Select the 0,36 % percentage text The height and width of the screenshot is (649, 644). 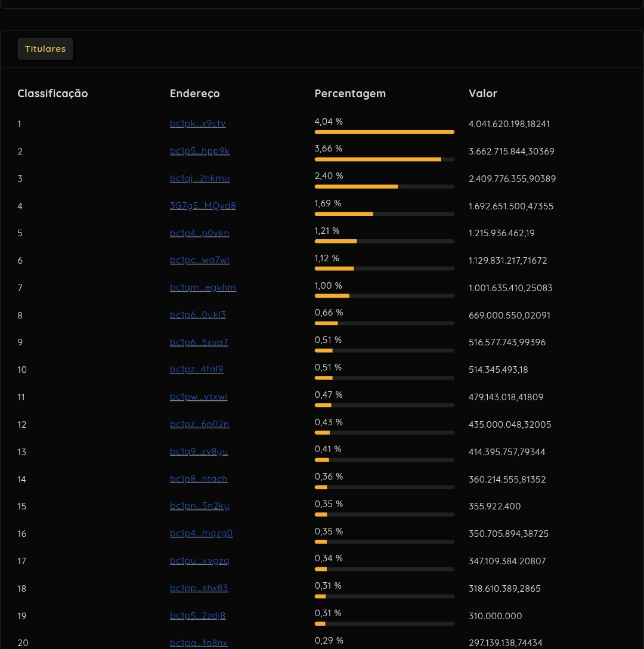pos(329,477)
